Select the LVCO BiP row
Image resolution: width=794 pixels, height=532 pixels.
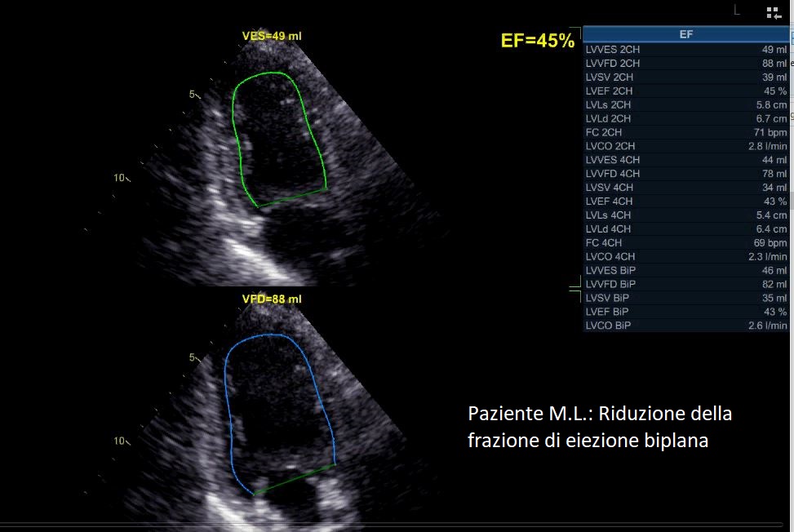[x=685, y=326]
